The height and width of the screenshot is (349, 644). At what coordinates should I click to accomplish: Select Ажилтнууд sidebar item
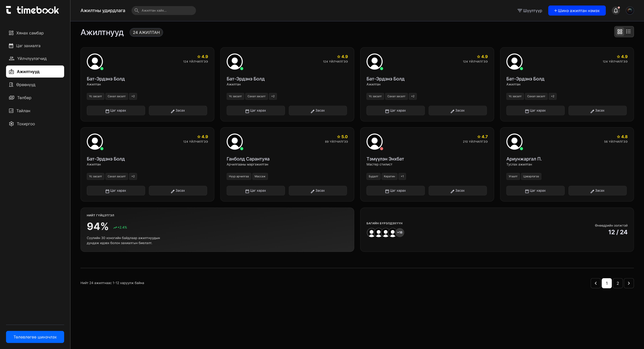pos(35,71)
